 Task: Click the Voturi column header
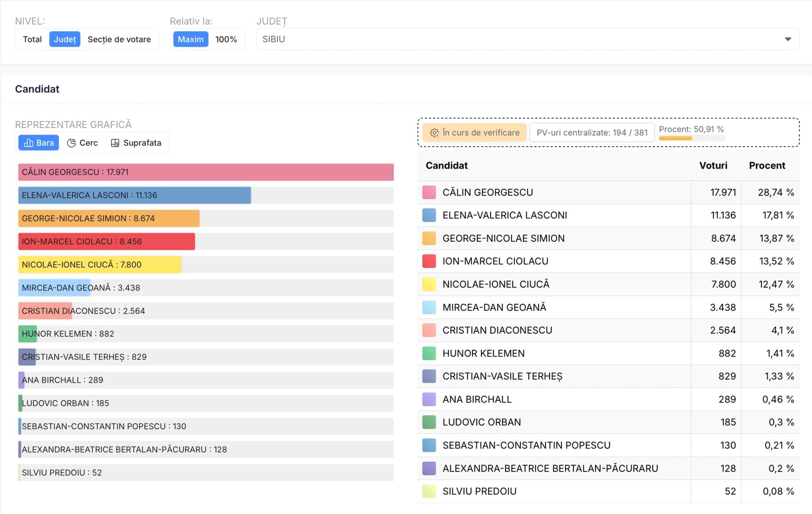[713, 165]
